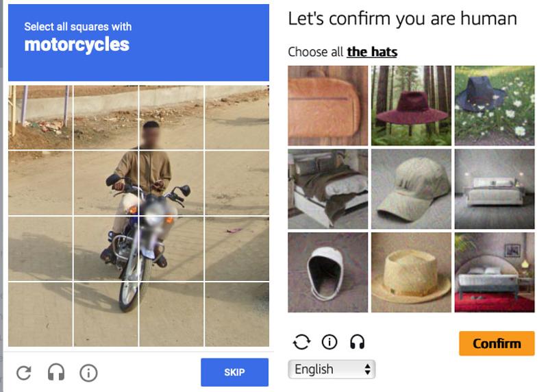This screenshot has width=548, height=392.
Task: Open info icon in motorcycles challenge footer
Action: 88,373
